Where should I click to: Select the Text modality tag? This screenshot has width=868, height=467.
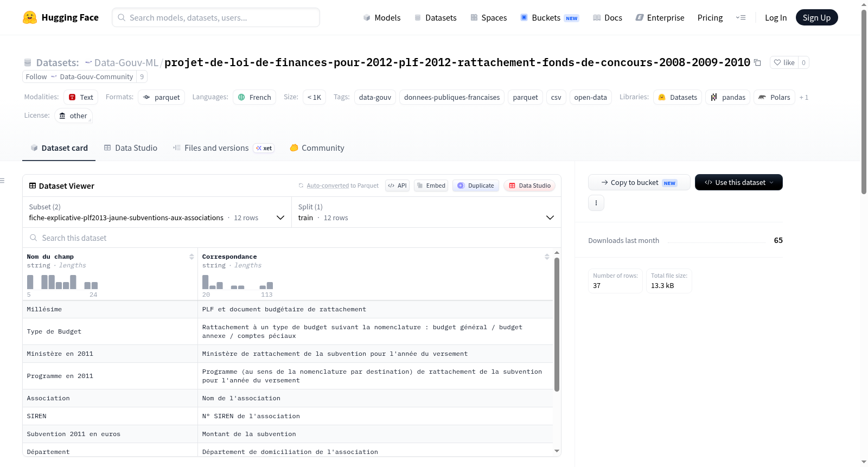[81, 97]
